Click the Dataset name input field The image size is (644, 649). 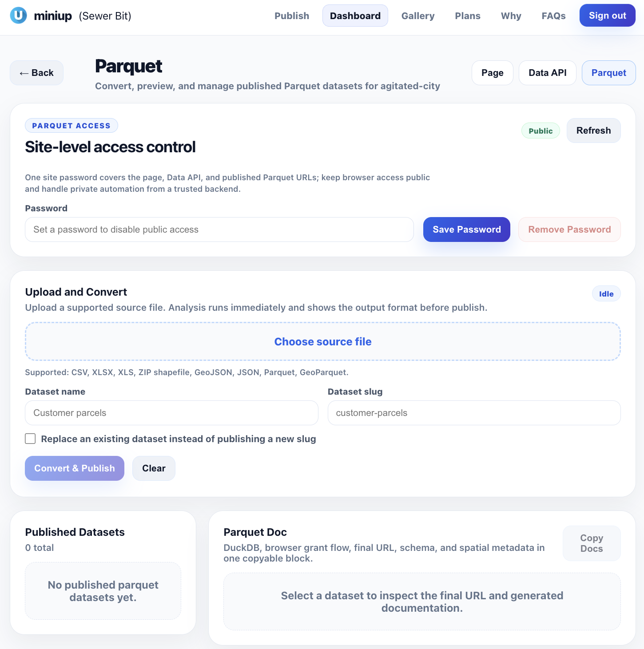[x=171, y=413]
